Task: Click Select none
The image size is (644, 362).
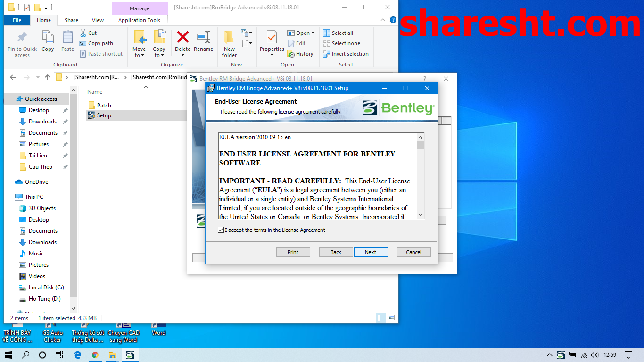Action: (x=341, y=43)
